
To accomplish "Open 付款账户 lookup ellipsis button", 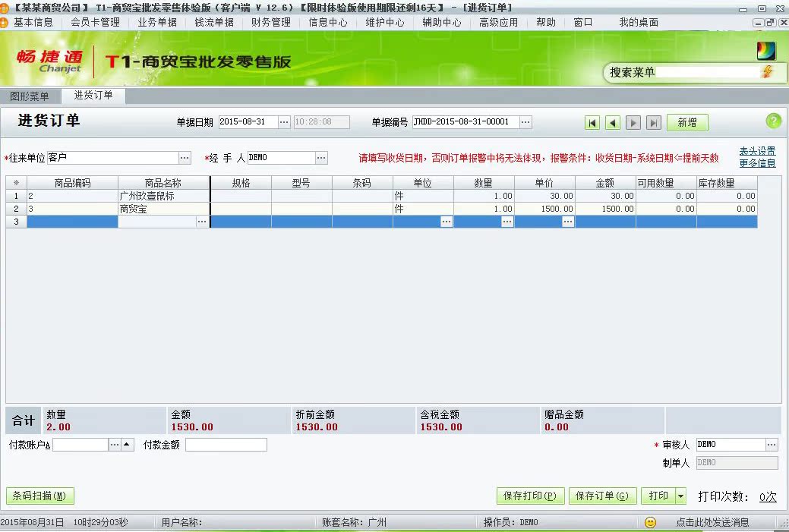I will 115,445.
